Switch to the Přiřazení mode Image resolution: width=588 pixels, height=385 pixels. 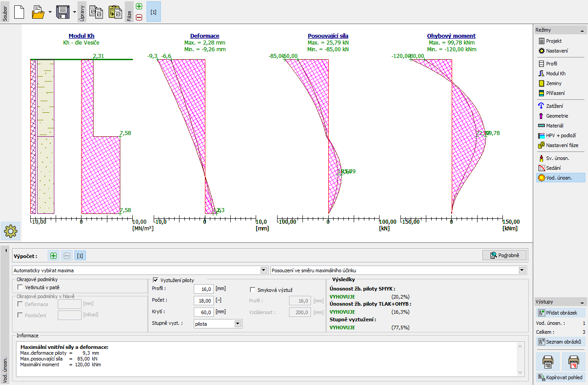coord(560,93)
